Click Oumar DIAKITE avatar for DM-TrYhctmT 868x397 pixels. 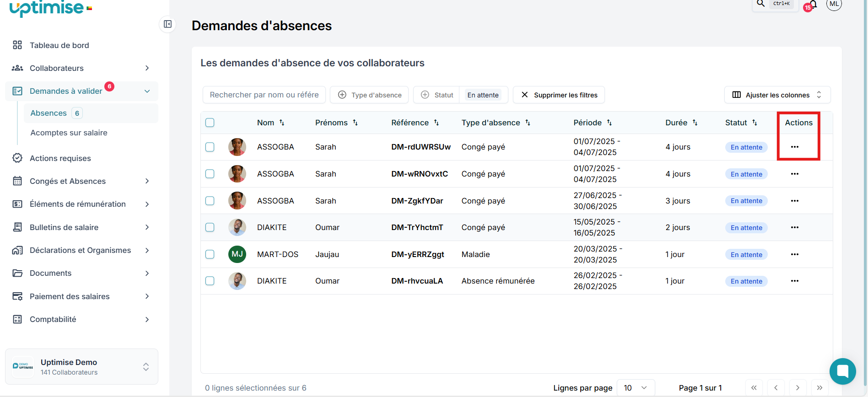237,227
